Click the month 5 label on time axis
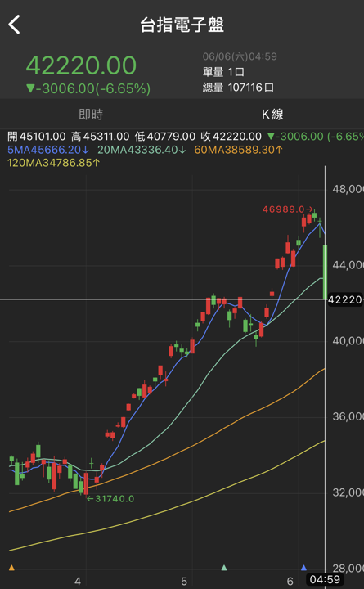Screen dimensions: 364x589 184,582
